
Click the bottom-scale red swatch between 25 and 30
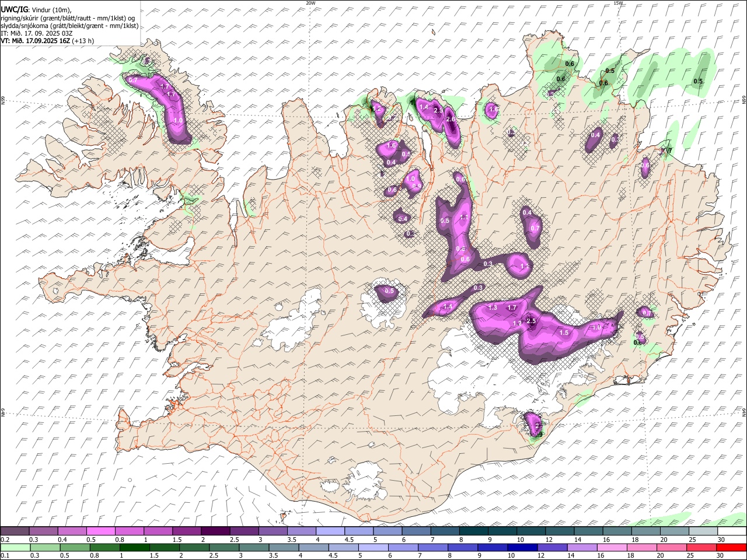point(700,548)
